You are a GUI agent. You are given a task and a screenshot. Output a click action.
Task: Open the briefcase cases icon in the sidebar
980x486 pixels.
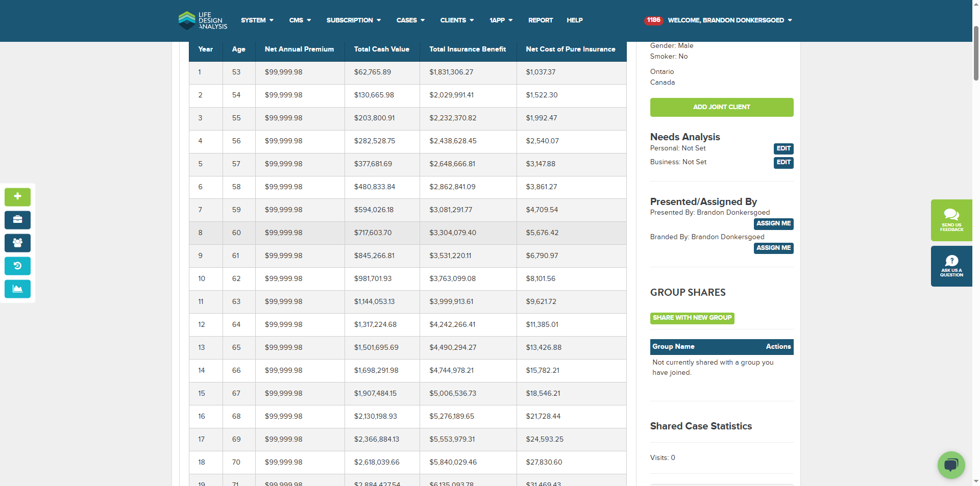coord(17,220)
